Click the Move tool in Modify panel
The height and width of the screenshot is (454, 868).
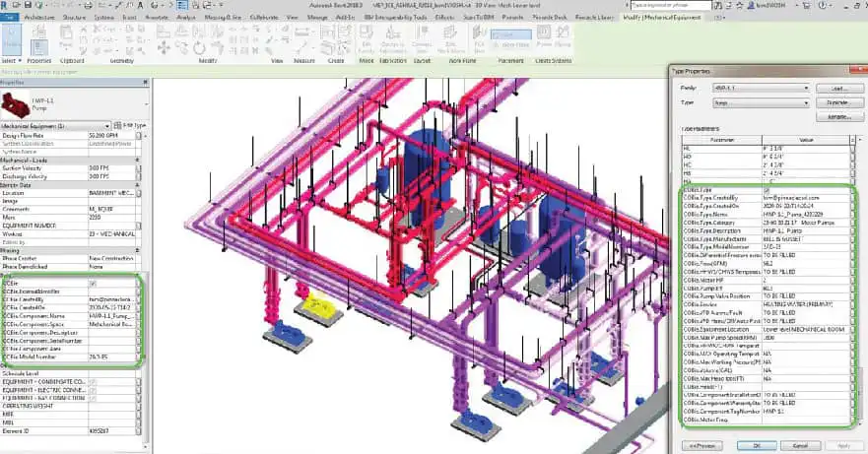click(x=164, y=48)
